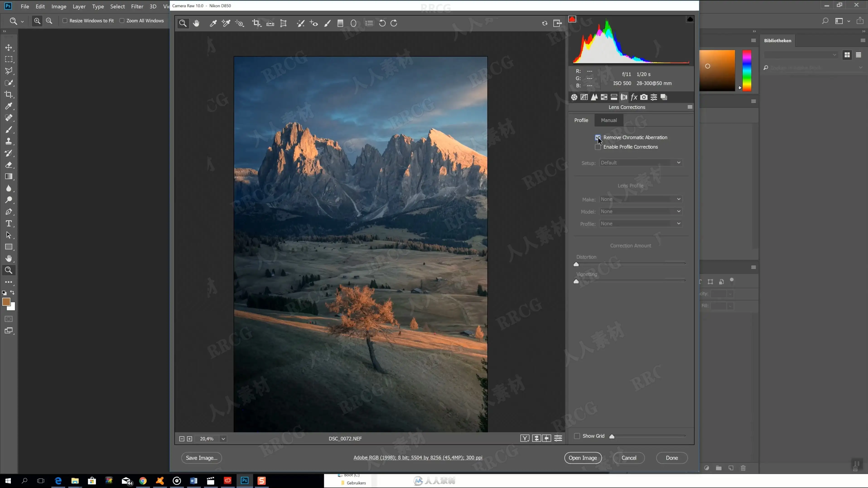Toggle the Show Grid checkbox
Viewport: 868px width, 488px height.
[577, 436]
